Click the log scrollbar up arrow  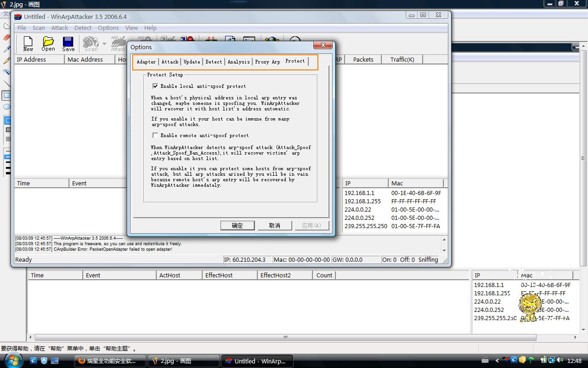click(x=444, y=240)
